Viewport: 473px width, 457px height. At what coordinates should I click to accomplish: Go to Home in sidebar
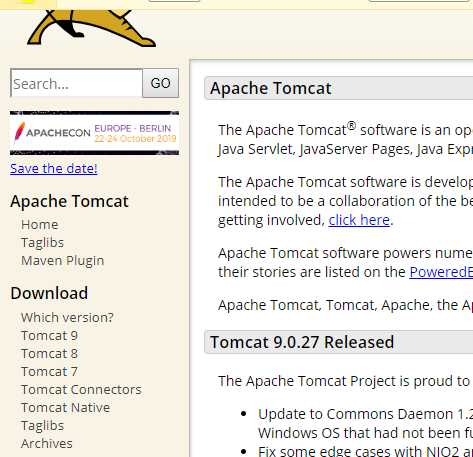pos(40,224)
